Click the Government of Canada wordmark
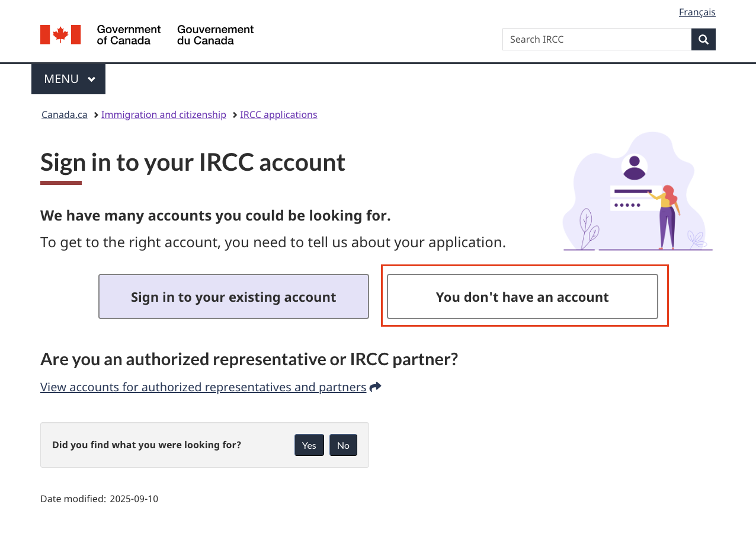Screen dimensions: 756x533 coord(129,34)
